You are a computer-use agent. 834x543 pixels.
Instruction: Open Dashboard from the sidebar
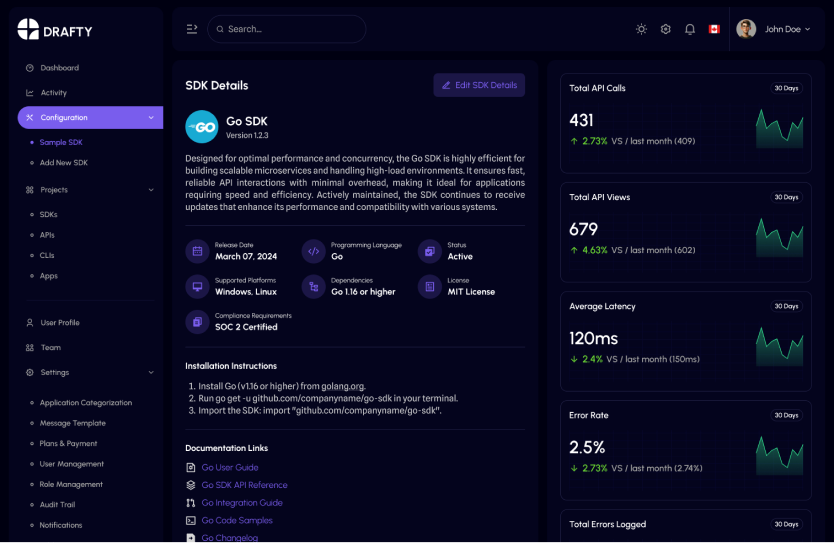click(59, 68)
